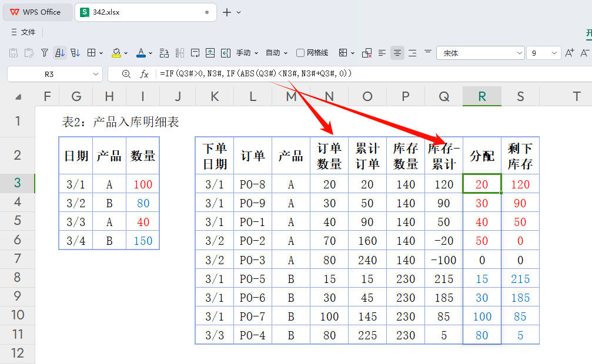Select column R header
The height and width of the screenshot is (364, 592).
coord(482,96)
